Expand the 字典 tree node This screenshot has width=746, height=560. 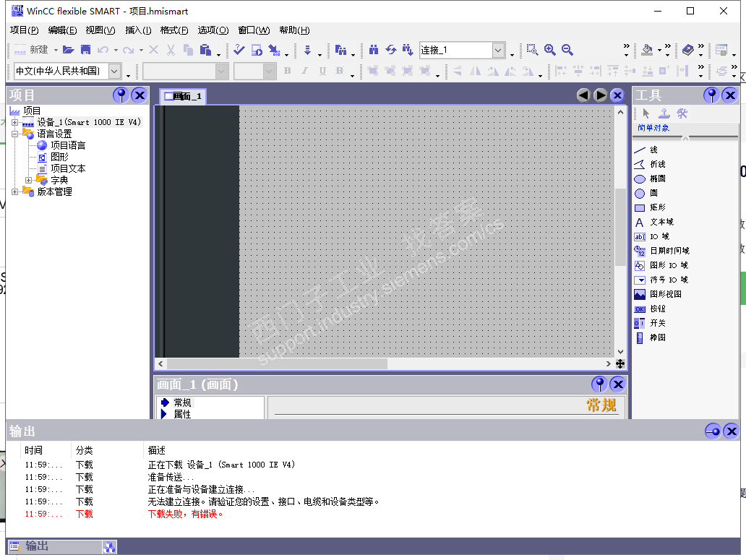click(28, 180)
